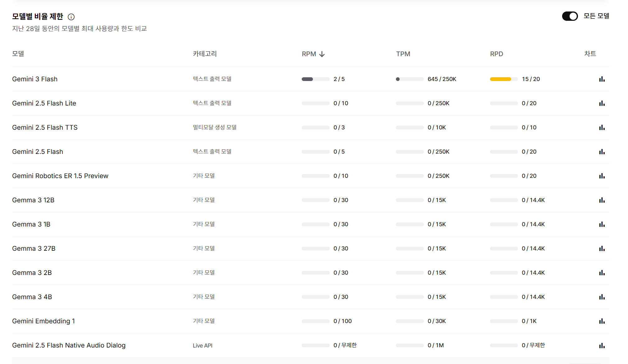This screenshot has height=364, width=628.
Task: Open chart icon for Gemini 3 Flash
Action: click(602, 79)
